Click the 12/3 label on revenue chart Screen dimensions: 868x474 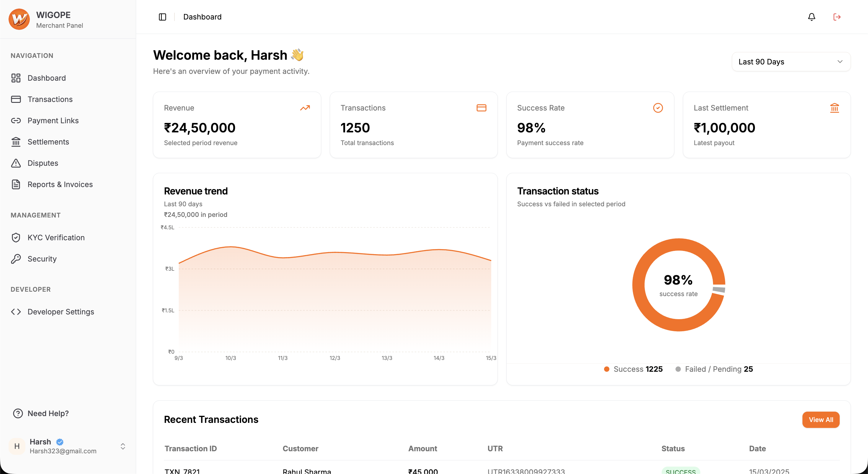click(x=335, y=358)
